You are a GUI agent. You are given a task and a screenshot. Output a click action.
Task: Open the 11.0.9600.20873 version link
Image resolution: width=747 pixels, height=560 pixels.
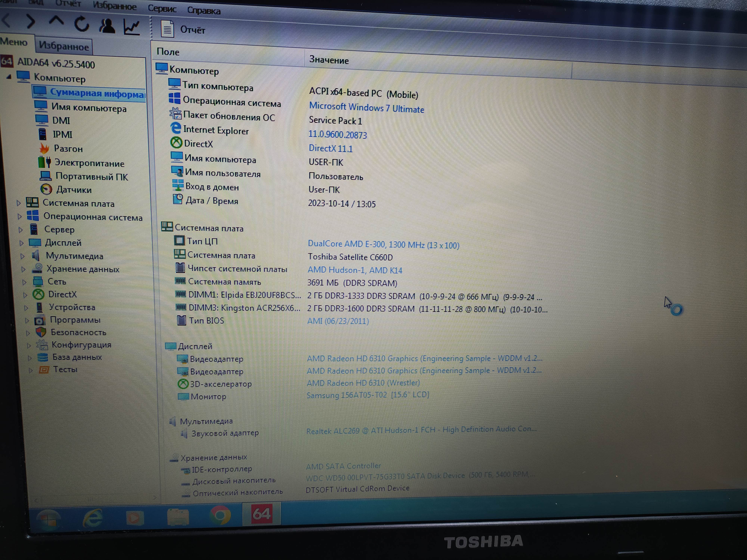pos(337,134)
